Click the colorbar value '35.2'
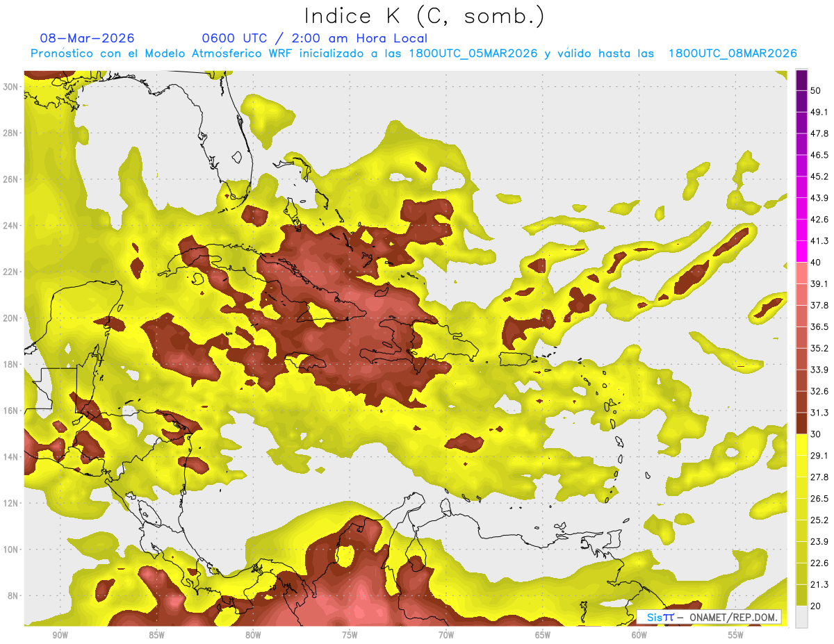The height and width of the screenshot is (644, 834). [819, 348]
